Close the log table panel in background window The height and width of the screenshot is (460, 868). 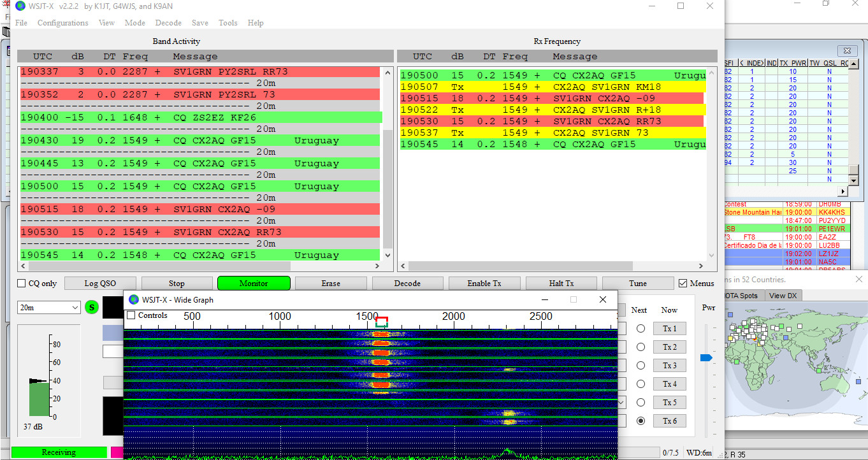pyautogui.click(x=846, y=50)
